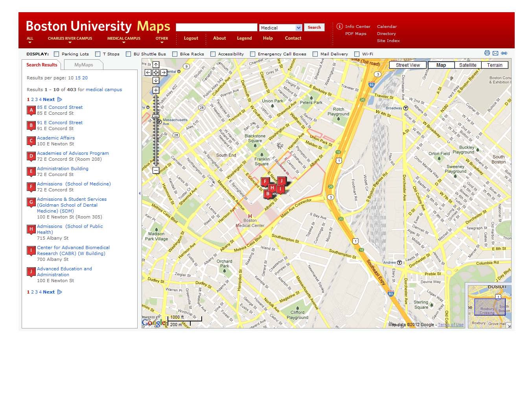Click the Info Center circle icon
This screenshot has height=411, width=532.
tap(340, 26)
